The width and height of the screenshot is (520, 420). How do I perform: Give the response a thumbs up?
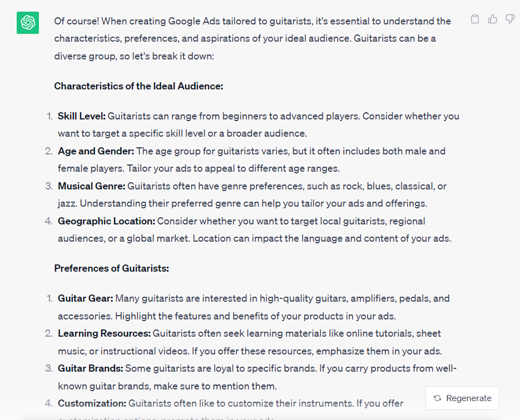[492, 19]
